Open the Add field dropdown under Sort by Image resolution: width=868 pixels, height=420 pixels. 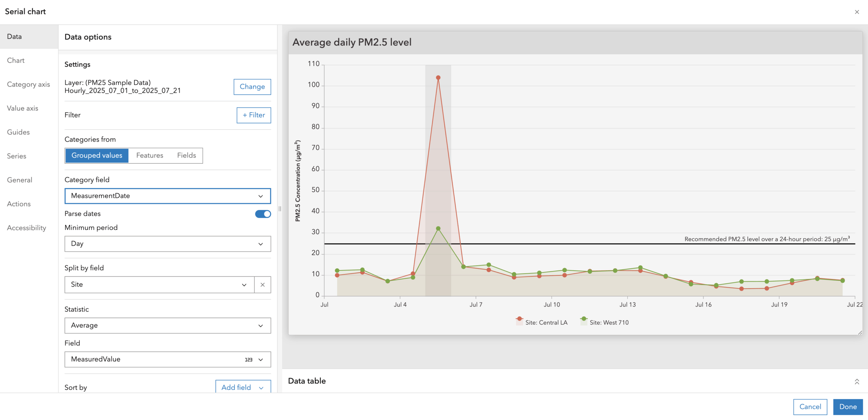click(x=243, y=387)
